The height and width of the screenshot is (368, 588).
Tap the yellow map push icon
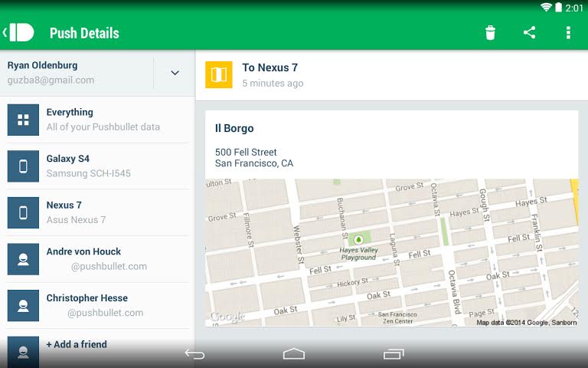pyautogui.click(x=219, y=75)
